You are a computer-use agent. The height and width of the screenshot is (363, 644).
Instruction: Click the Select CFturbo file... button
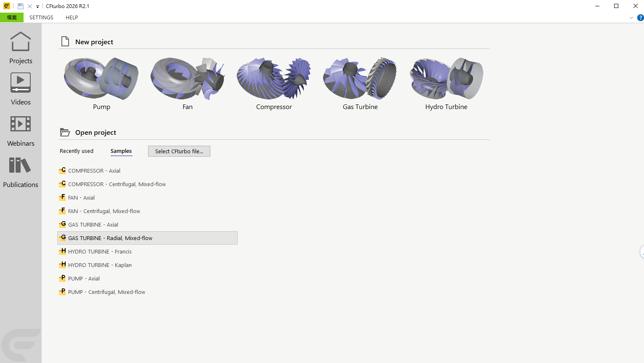[179, 151]
